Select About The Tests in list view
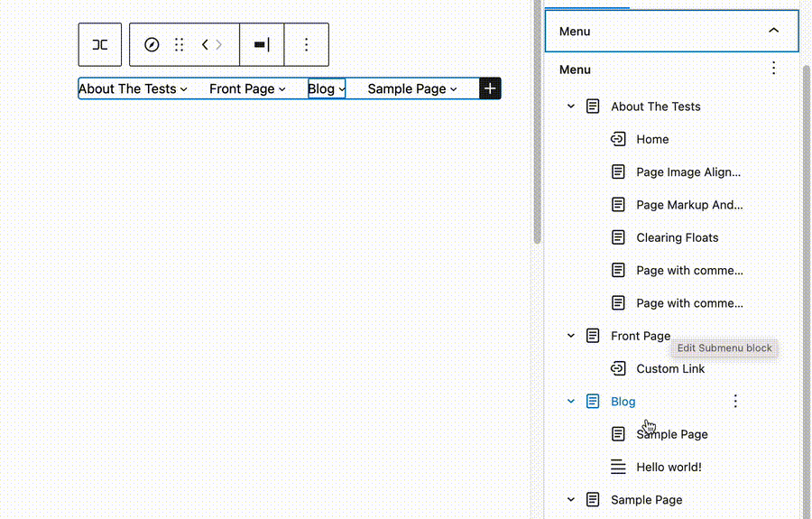Viewport: 812px width, 519px height. 656,107
